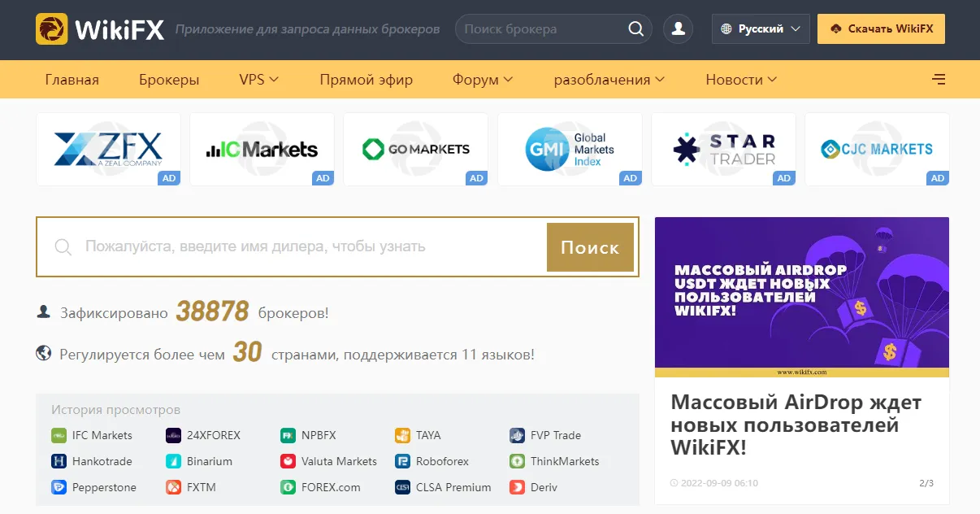
Task: Click the Deriv broker icon
Action: (517, 487)
